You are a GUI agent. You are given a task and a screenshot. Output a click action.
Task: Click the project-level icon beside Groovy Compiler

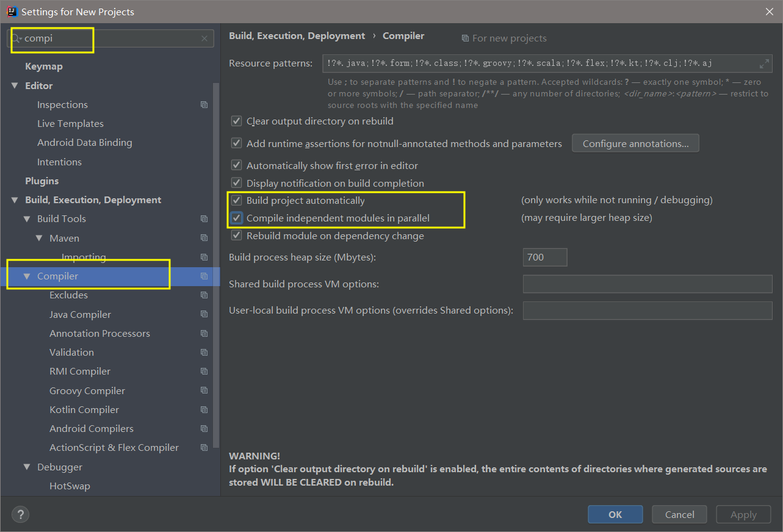tap(204, 391)
